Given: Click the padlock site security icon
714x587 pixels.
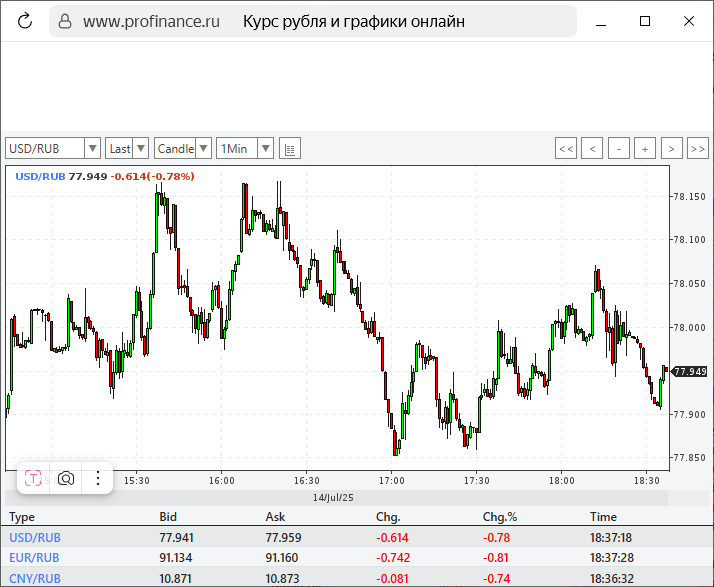Looking at the screenshot, I should (x=65, y=21).
